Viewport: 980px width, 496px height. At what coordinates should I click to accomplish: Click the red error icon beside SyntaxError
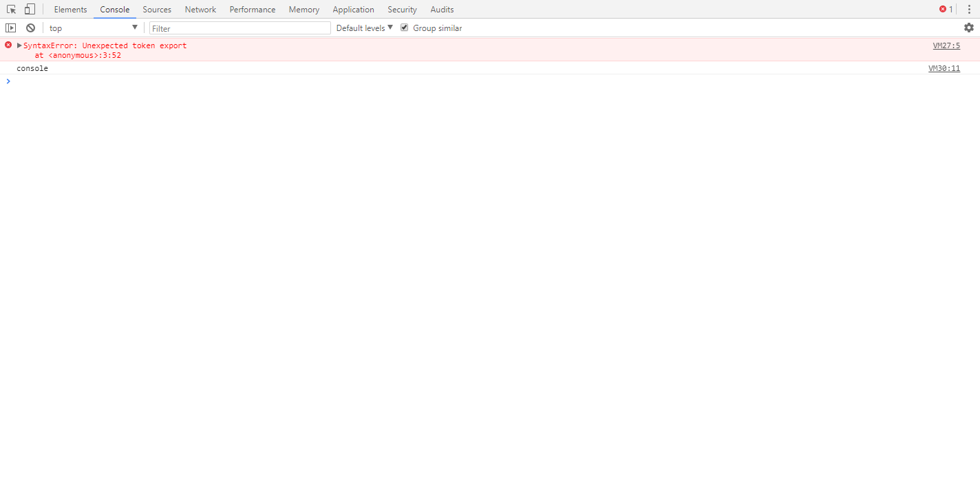[x=8, y=45]
